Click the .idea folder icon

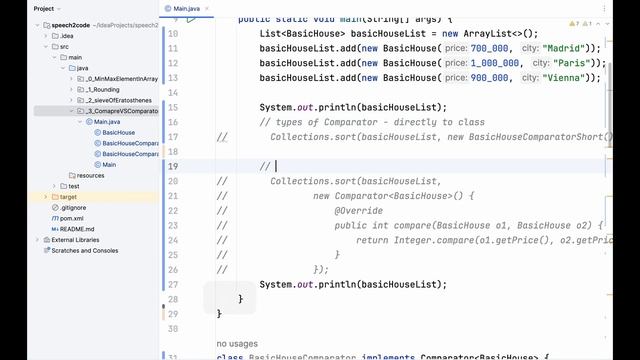tap(55, 36)
